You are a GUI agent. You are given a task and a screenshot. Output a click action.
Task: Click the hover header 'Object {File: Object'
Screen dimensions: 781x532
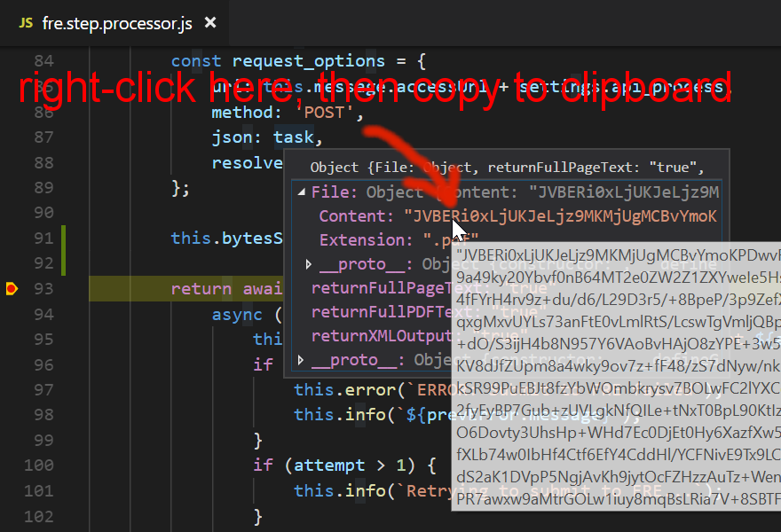[390, 168]
